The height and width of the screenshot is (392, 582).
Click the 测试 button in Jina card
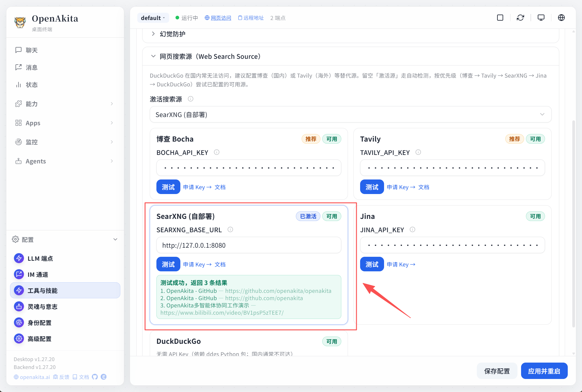tap(372, 264)
